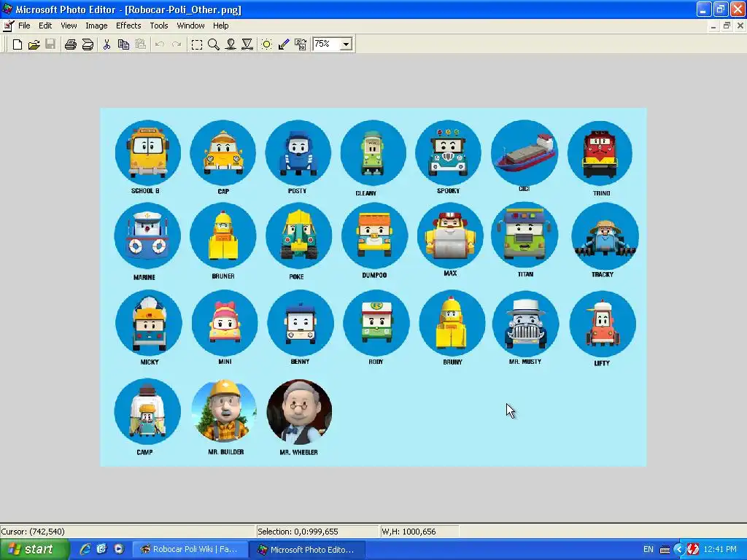747x560 pixels.
Task: Click the DUMPOO truck portrait
Action: click(374, 236)
